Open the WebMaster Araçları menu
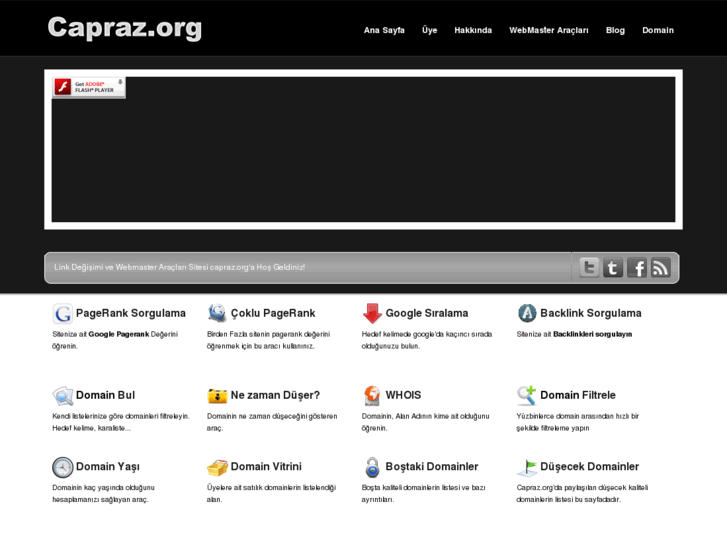Screen dimensions: 727x545 pyautogui.click(x=548, y=30)
